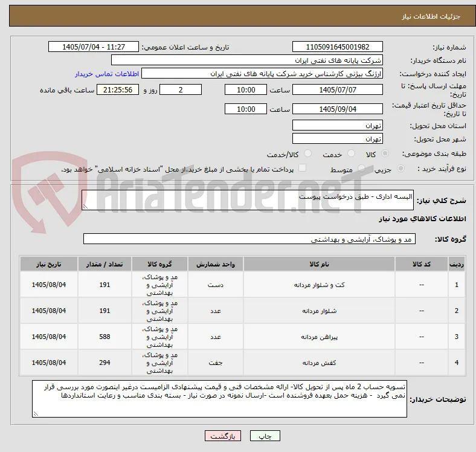Click the response deadline date 1405/07/07

[x=337, y=90]
